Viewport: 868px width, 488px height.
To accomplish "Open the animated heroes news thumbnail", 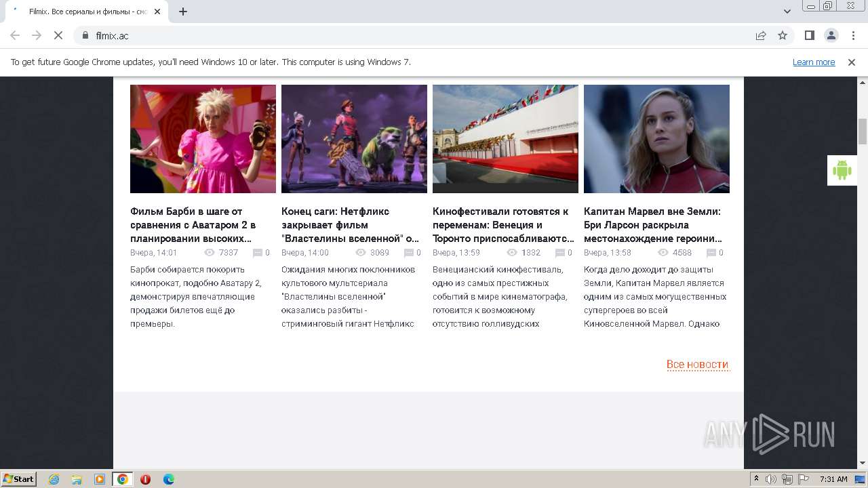I will (x=354, y=139).
